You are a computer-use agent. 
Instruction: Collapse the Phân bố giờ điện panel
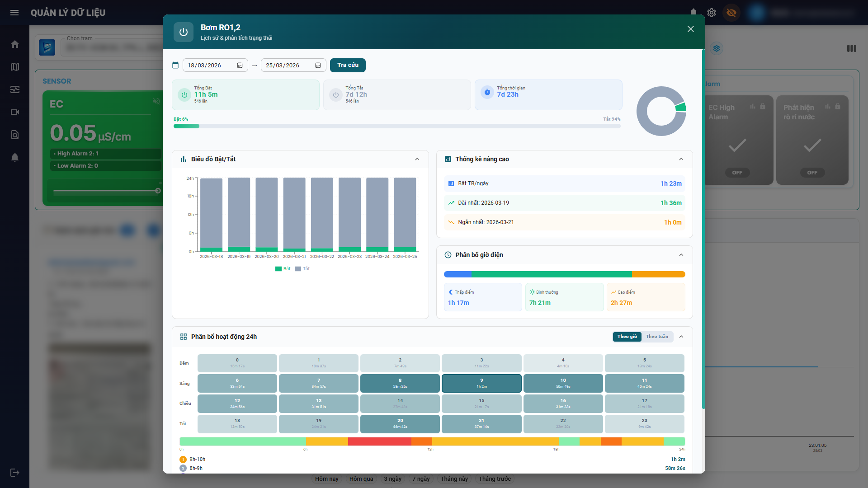point(681,255)
